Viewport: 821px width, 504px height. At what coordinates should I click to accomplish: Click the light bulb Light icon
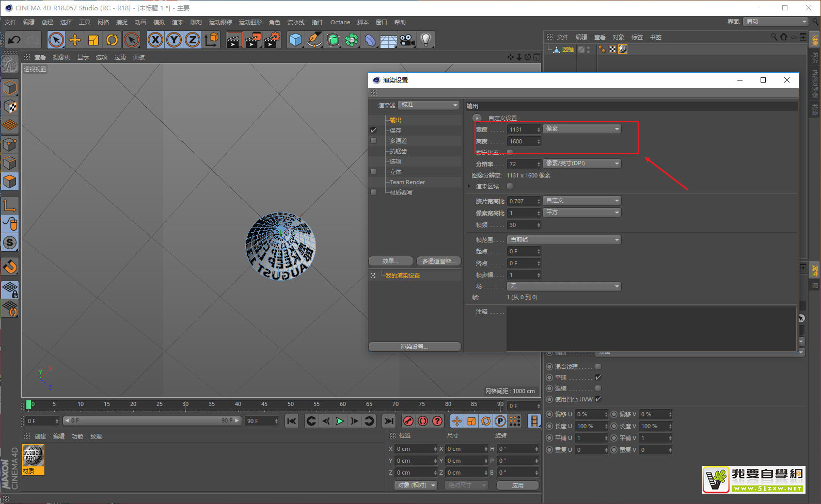[425, 40]
